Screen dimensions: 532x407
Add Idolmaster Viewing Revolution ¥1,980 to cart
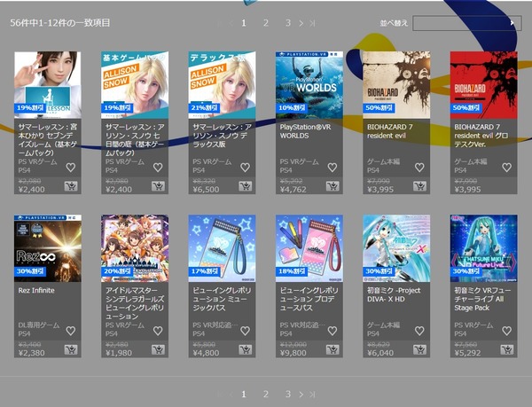pos(158,349)
